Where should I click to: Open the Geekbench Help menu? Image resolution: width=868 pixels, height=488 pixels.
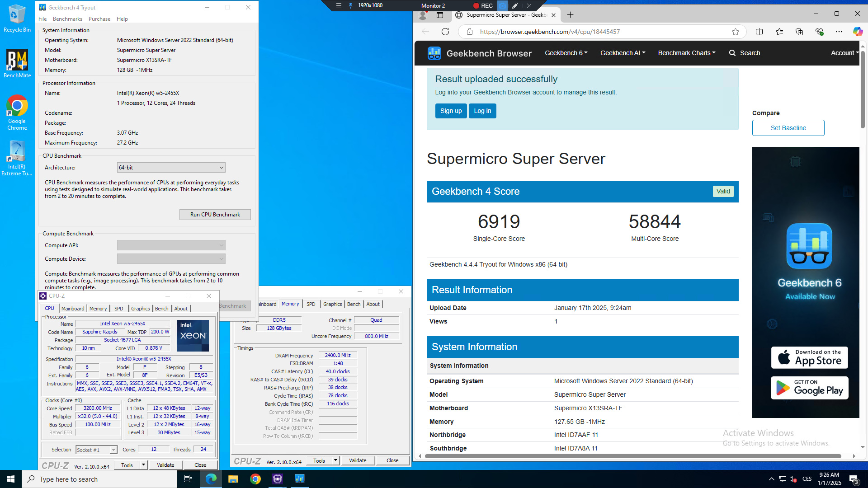122,19
